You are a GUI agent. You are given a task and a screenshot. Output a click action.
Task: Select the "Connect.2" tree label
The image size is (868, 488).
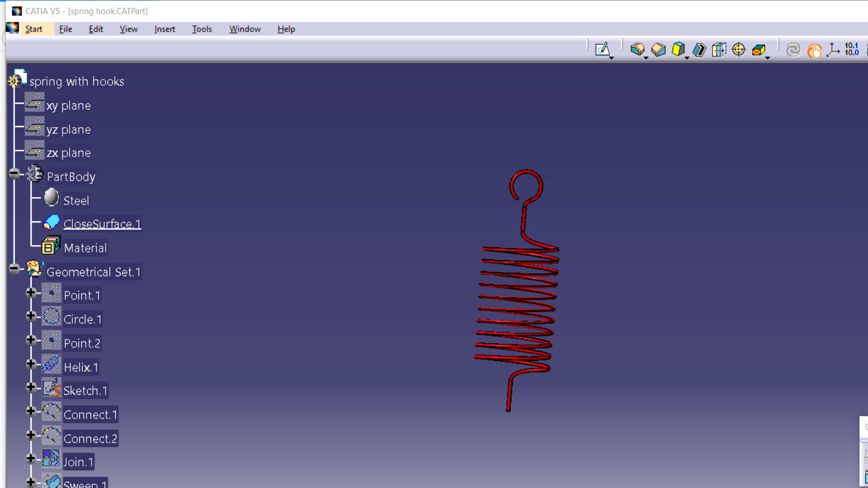(90, 439)
